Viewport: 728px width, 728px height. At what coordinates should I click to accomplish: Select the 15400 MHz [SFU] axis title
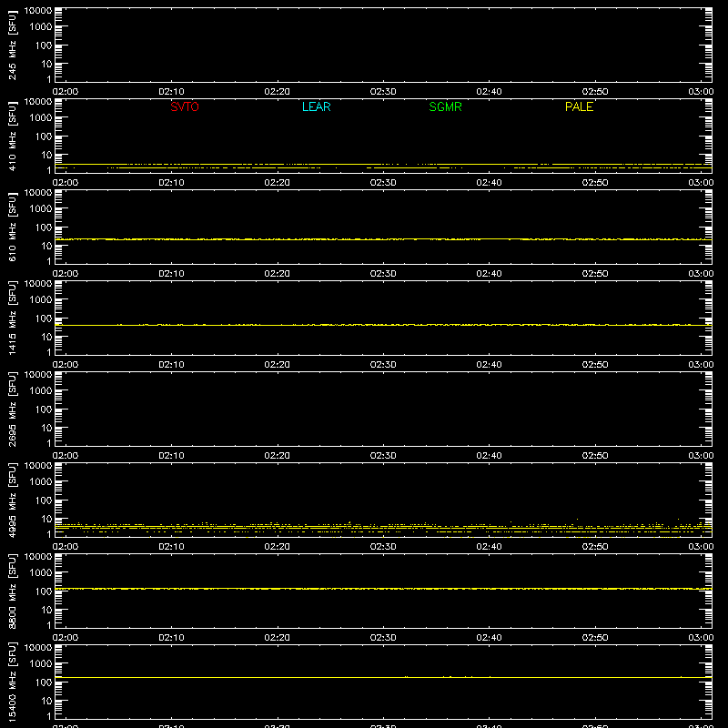12,682
